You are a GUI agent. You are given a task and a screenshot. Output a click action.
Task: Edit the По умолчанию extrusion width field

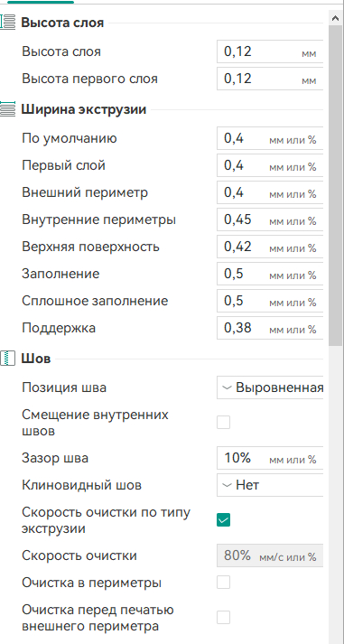270,139
